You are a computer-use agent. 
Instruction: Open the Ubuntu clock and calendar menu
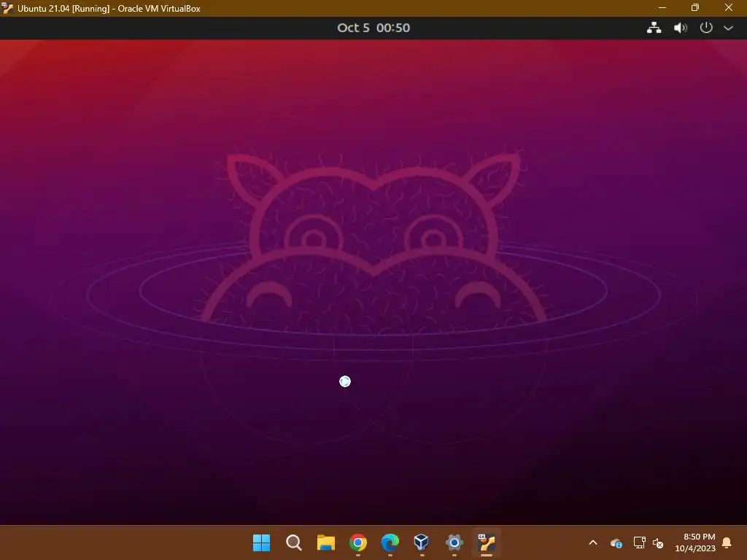pyautogui.click(x=373, y=28)
